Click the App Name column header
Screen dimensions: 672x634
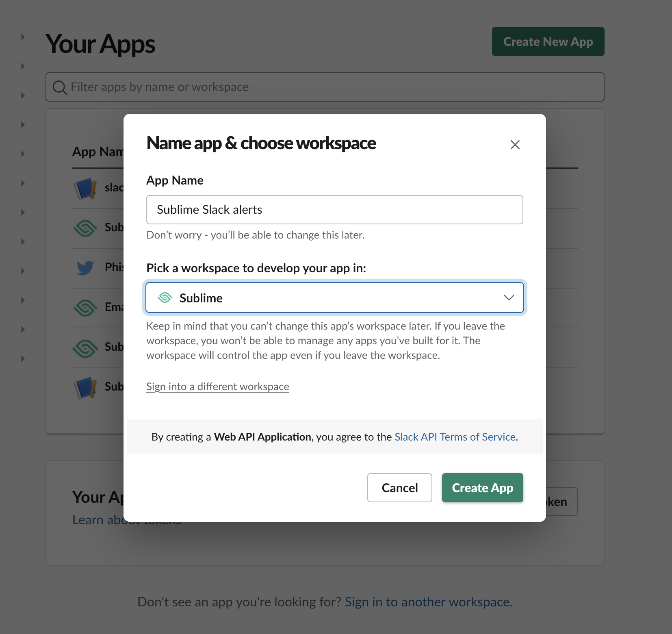98,152
